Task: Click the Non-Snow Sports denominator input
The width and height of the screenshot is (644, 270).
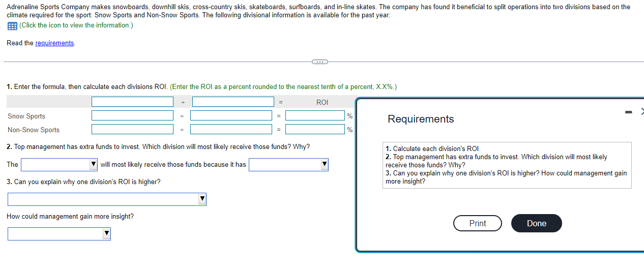Action: [231, 130]
